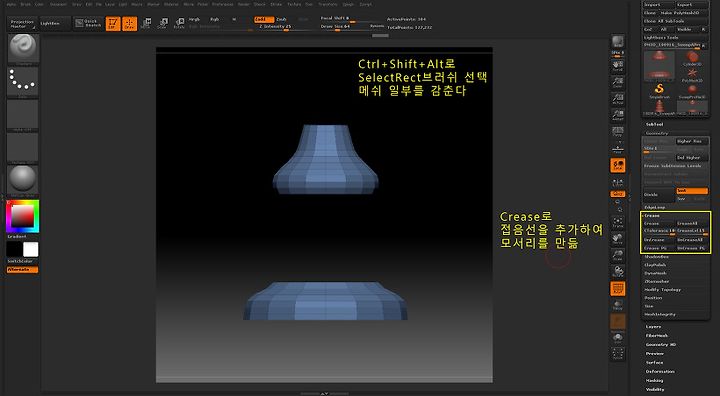
Task: Click Make PolyMesh3D
Action: pyautogui.click(x=683, y=13)
